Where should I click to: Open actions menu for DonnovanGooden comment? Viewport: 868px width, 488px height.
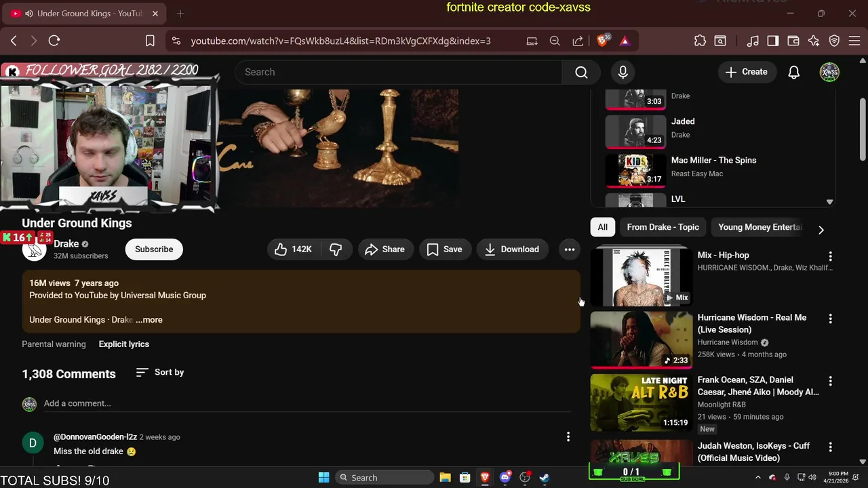(568, 437)
